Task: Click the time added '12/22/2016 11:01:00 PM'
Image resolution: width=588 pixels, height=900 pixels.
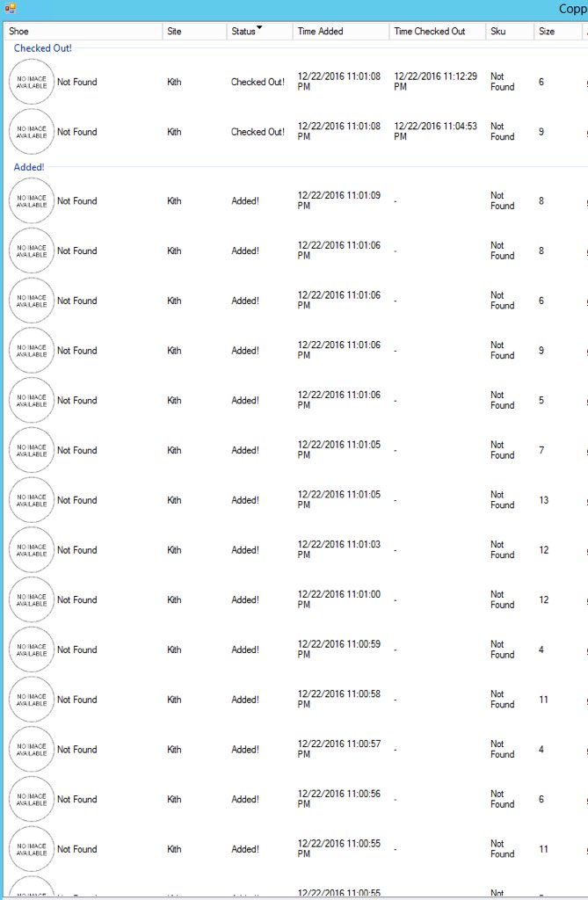Action: [338, 599]
